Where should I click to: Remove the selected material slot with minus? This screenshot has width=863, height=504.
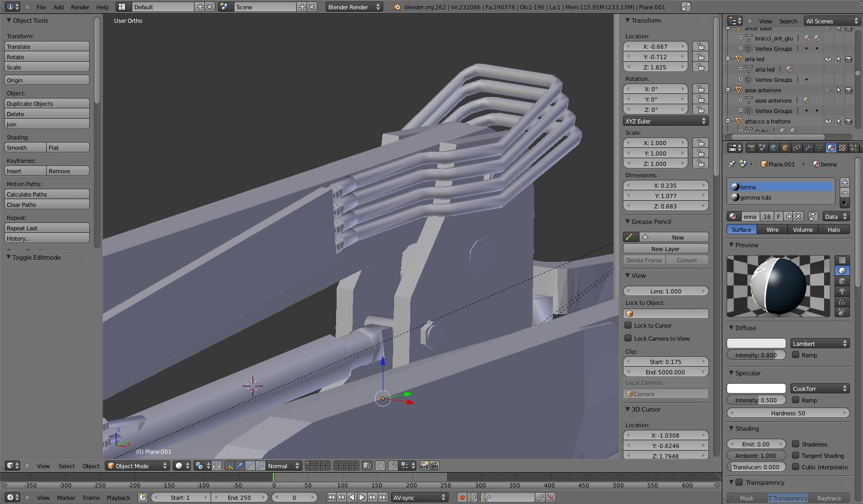(x=845, y=193)
